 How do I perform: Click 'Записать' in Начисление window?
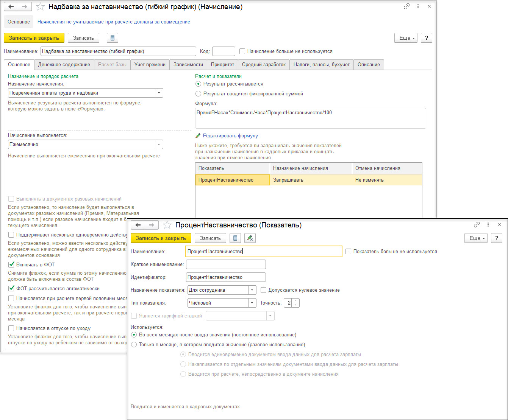83,38
